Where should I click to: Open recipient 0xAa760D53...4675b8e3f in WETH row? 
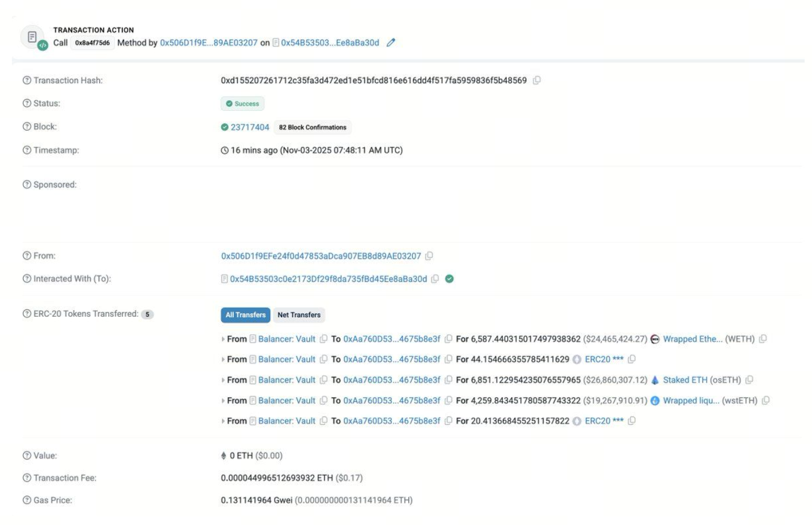click(x=392, y=339)
